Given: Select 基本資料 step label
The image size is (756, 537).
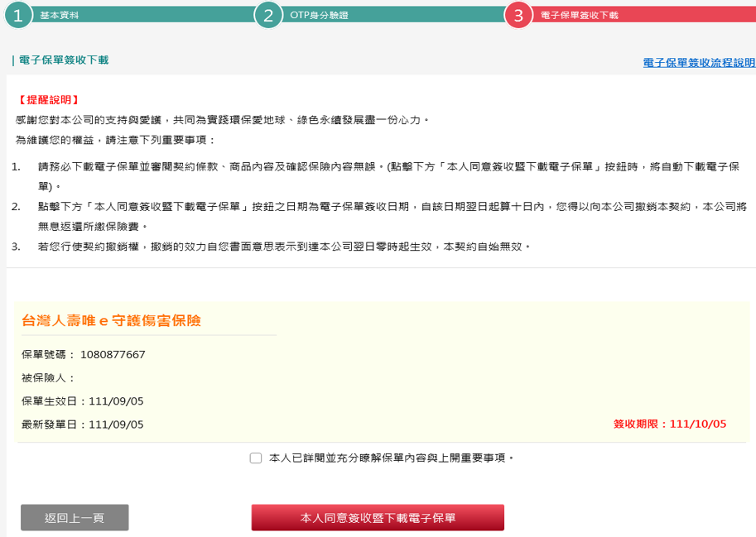Looking at the screenshot, I should click(x=59, y=16).
